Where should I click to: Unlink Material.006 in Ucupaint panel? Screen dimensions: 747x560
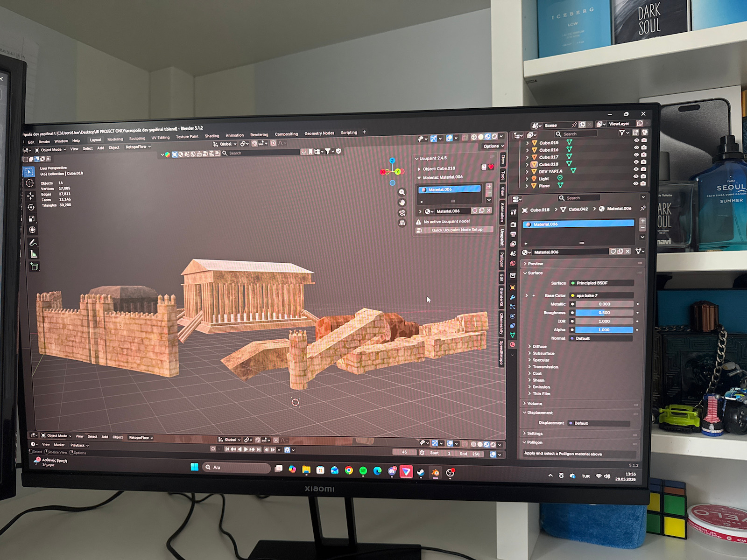click(489, 210)
